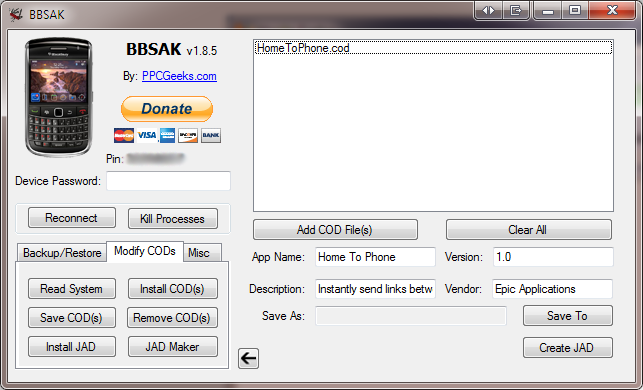The image size is (643, 390).
Task: Focus the Device Password field
Action: click(x=169, y=181)
